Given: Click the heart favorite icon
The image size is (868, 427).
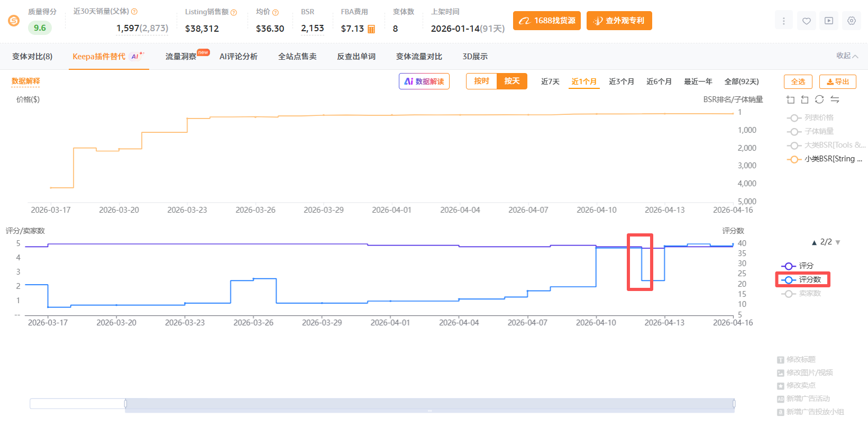Looking at the screenshot, I should (x=806, y=21).
